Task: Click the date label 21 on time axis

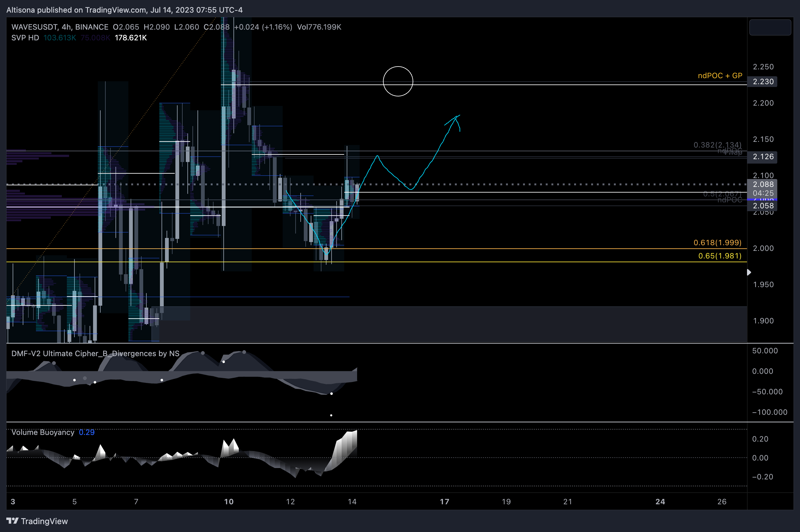Action: click(x=568, y=501)
